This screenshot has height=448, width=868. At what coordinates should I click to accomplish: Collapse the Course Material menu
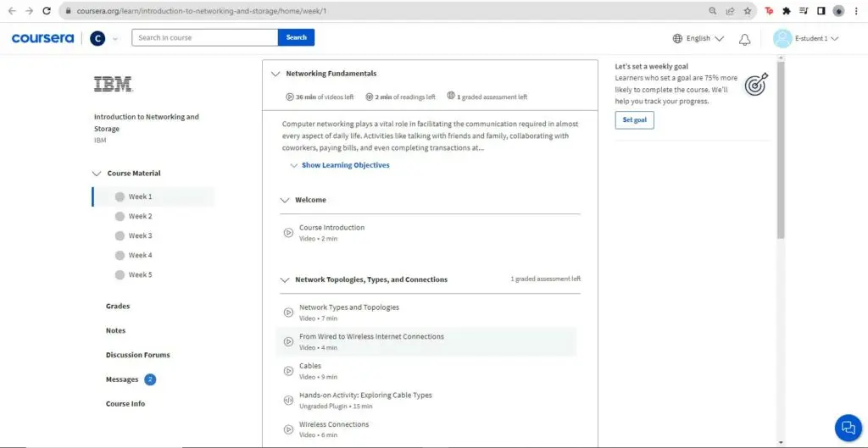point(97,174)
